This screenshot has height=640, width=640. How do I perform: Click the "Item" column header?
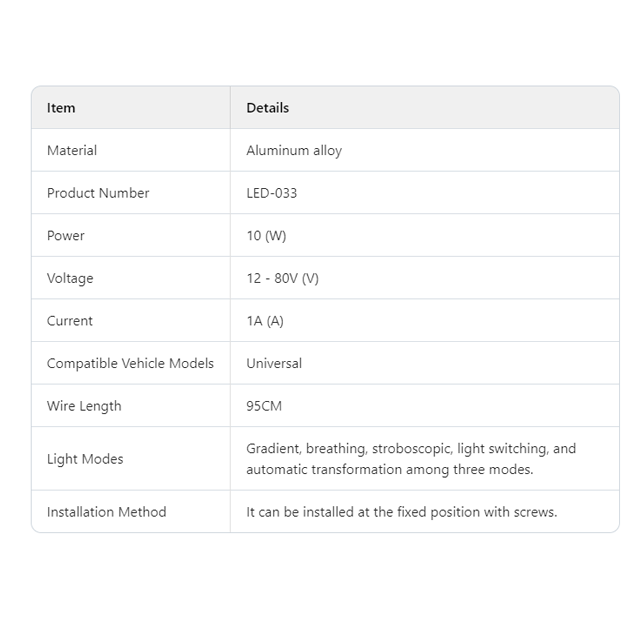pos(61,108)
